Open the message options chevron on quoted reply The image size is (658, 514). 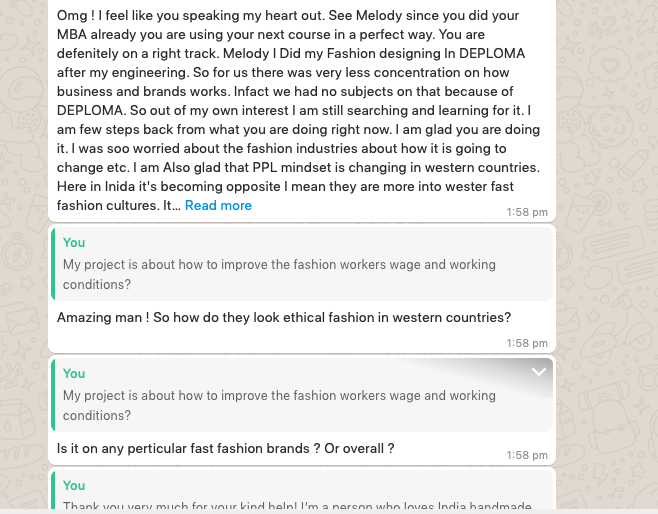[538, 372]
